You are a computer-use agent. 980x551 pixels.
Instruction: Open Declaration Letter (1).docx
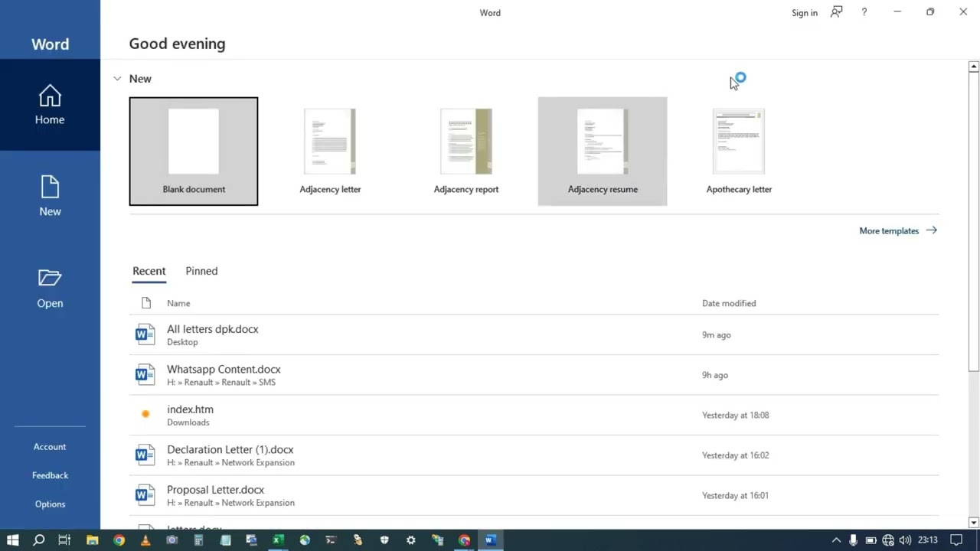[534, 455]
